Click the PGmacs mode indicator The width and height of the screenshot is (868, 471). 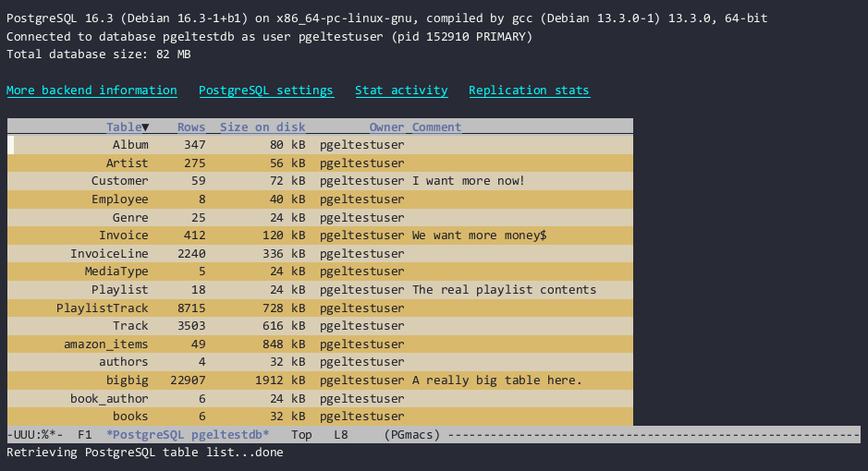tap(412, 434)
